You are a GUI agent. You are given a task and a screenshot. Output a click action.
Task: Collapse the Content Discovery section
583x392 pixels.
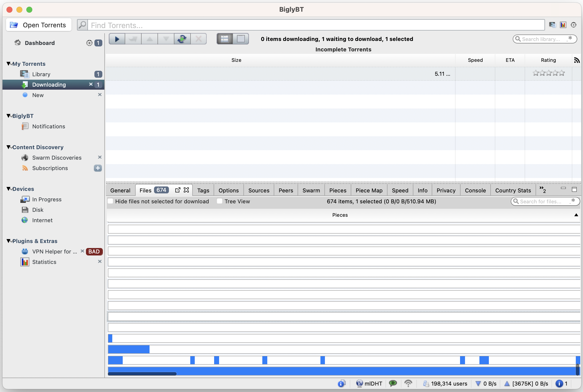click(x=9, y=147)
